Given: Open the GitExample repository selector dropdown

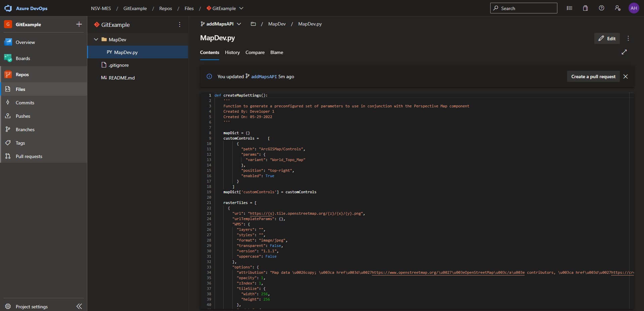Looking at the screenshot, I should (x=225, y=8).
